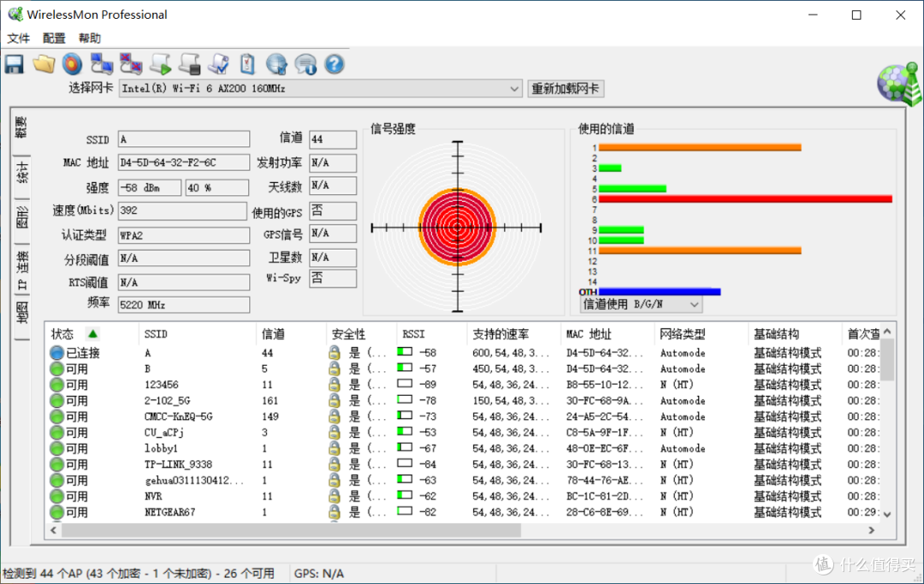Image resolution: width=924 pixels, height=584 pixels.
Task: Click the 信道 field showing 44
Action: (x=333, y=139)
